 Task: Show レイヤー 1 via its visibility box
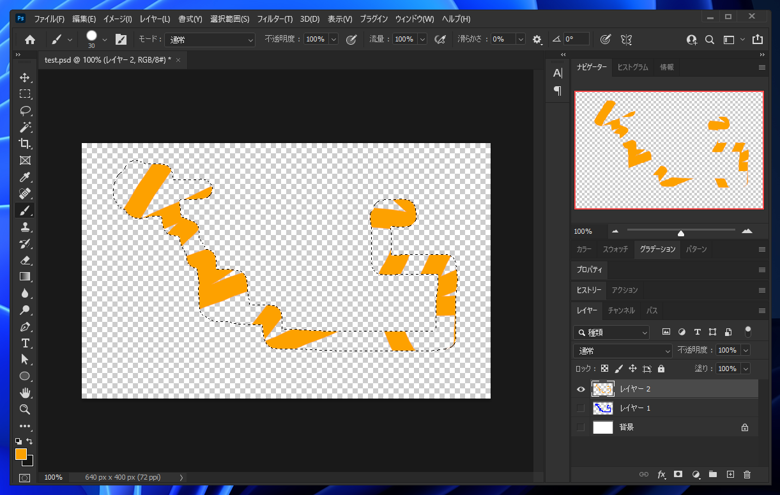point(581,408)
